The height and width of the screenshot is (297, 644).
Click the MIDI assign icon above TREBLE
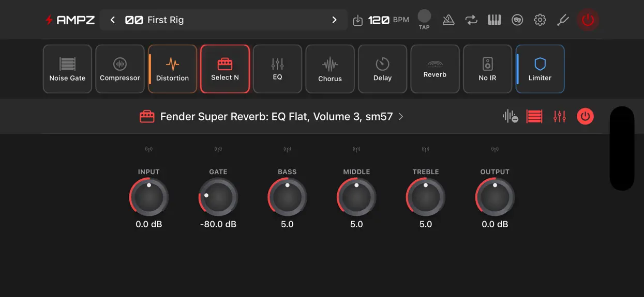(x=426, y=149)
